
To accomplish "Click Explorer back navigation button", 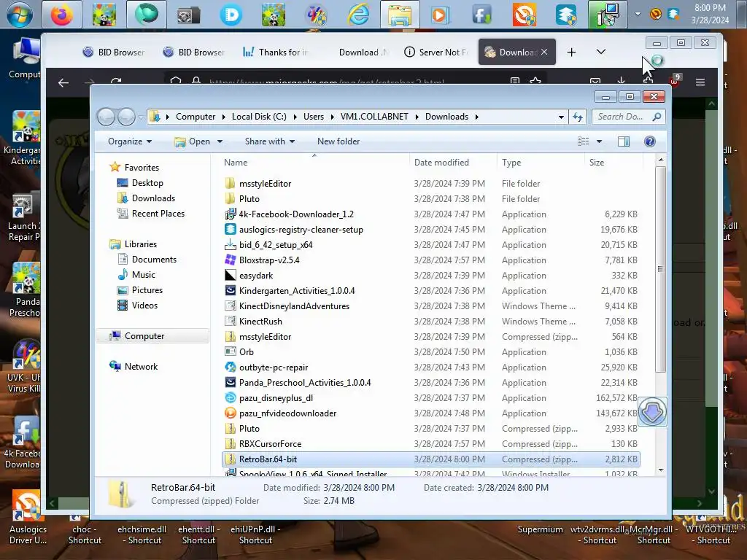I will [x=106, y=117].
